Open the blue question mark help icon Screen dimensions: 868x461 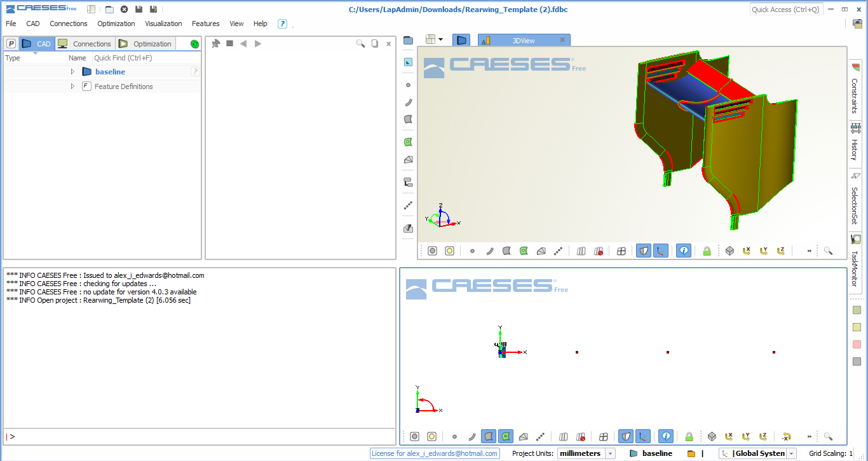(282, 24)
